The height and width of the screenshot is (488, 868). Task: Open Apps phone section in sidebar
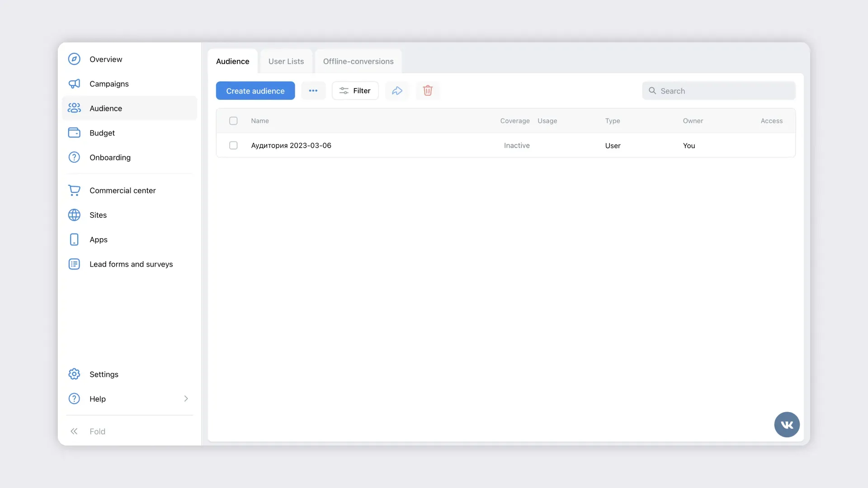tap(99, 239)
